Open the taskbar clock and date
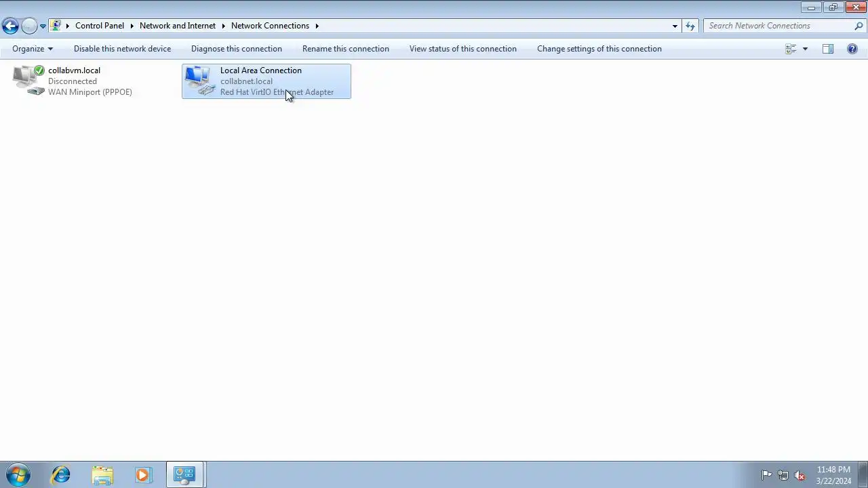 (x=833, y=475)
